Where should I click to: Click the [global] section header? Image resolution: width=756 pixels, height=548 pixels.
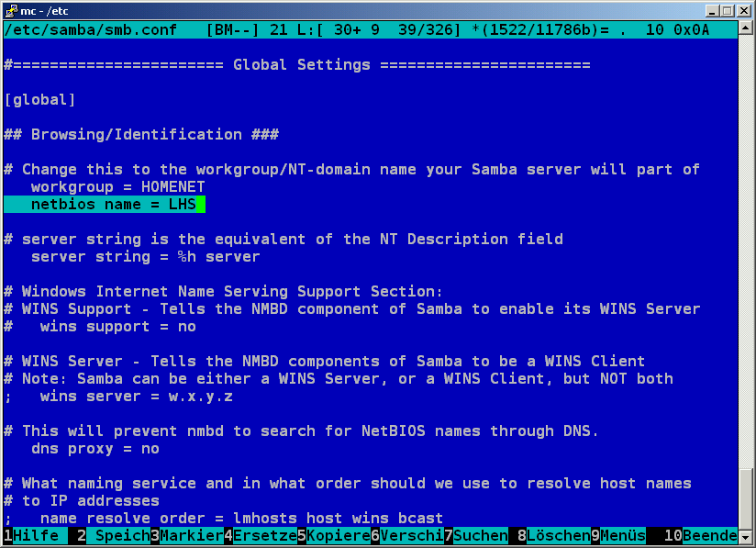(40, 99)
